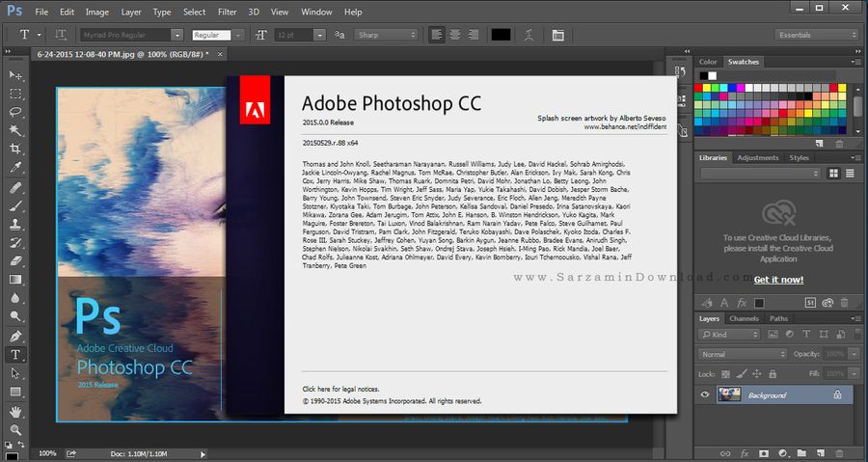The image size is (868, 462).
Task: Switch to the Channels tab
Action: pyautogui.click(x=744, y=318)
